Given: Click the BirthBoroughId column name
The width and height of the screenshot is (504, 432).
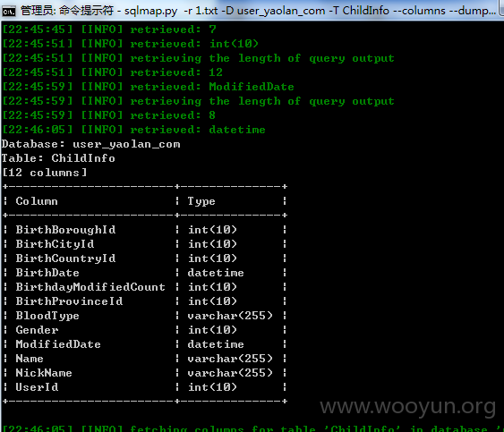Looking at the screenshot, I should click(x=65, y=230).
